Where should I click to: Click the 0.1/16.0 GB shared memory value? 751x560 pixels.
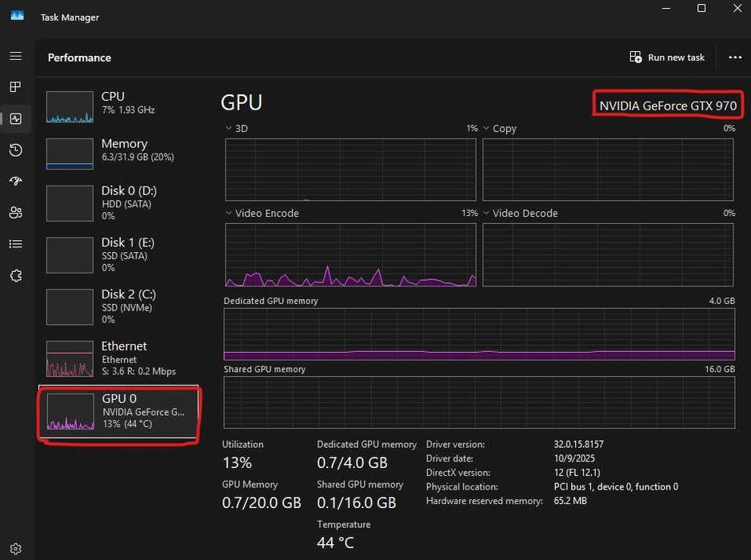tap(357, 502)
